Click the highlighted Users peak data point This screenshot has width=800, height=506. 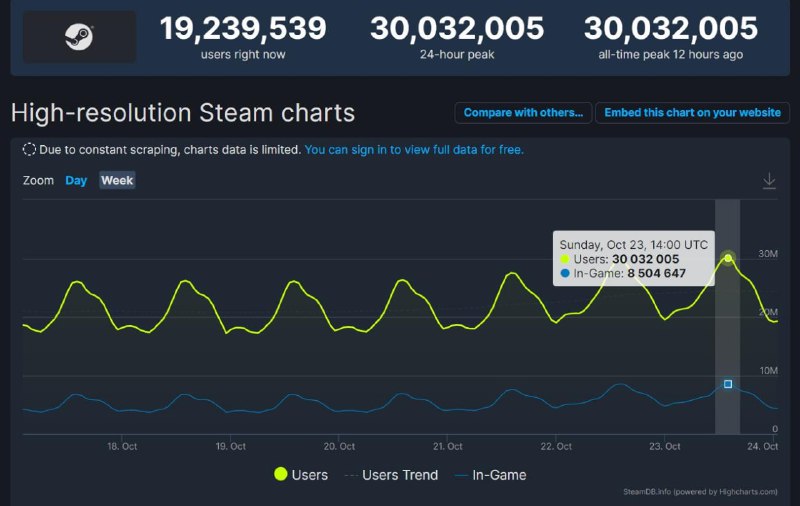pos(728,258)
